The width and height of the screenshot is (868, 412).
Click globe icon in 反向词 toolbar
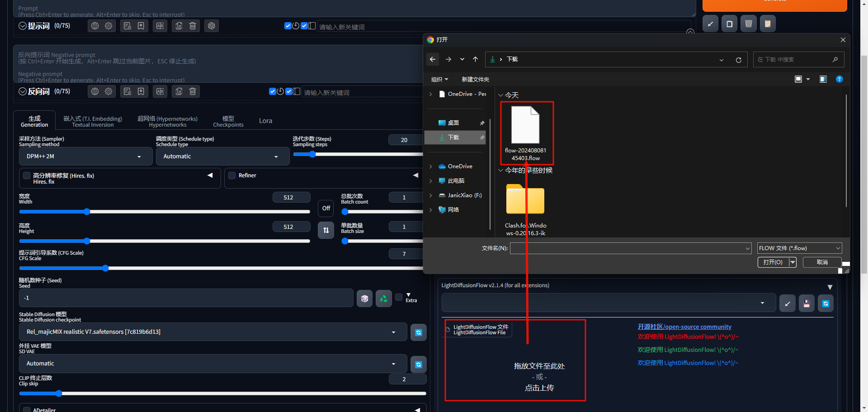(x=95, y=91)
